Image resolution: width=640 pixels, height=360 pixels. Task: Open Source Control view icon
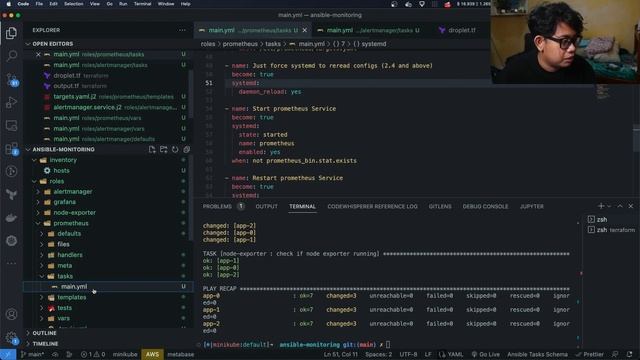(11, 79)
